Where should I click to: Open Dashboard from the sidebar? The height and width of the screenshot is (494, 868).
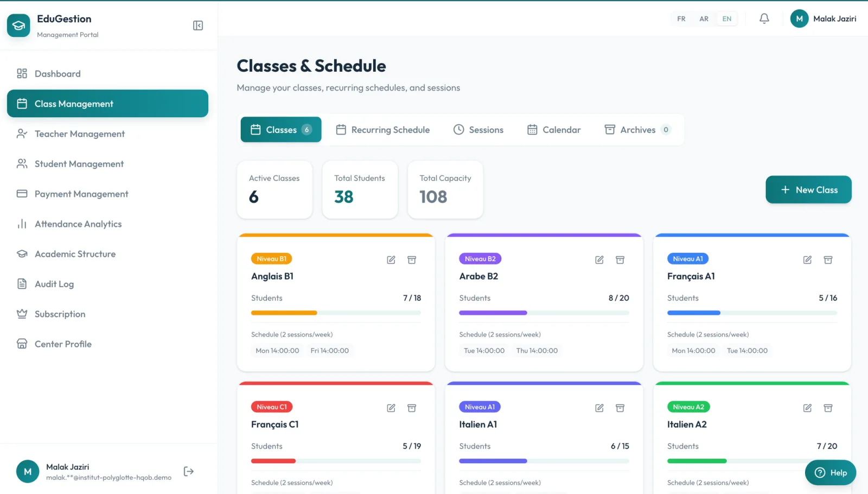(107, 74)
